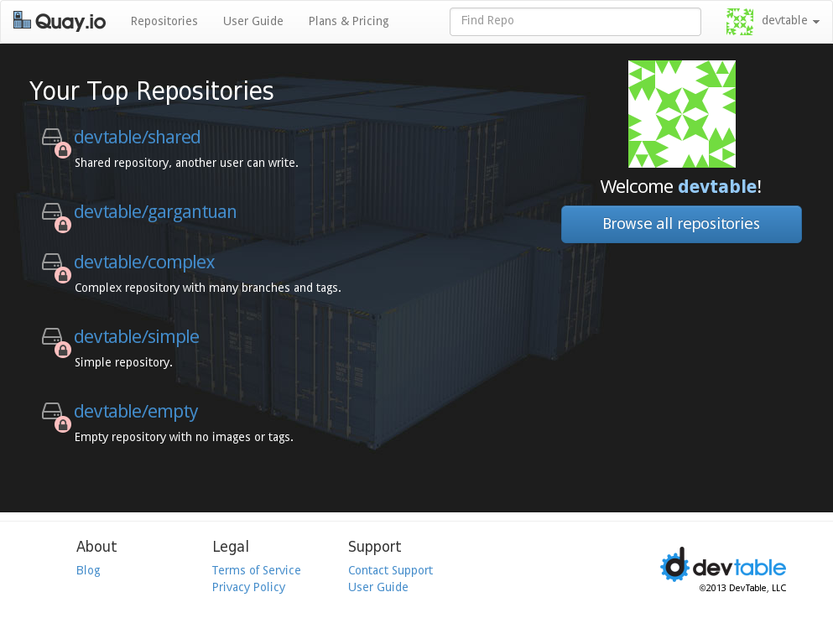Open the devtable/simple repository link

coord(137,336)
